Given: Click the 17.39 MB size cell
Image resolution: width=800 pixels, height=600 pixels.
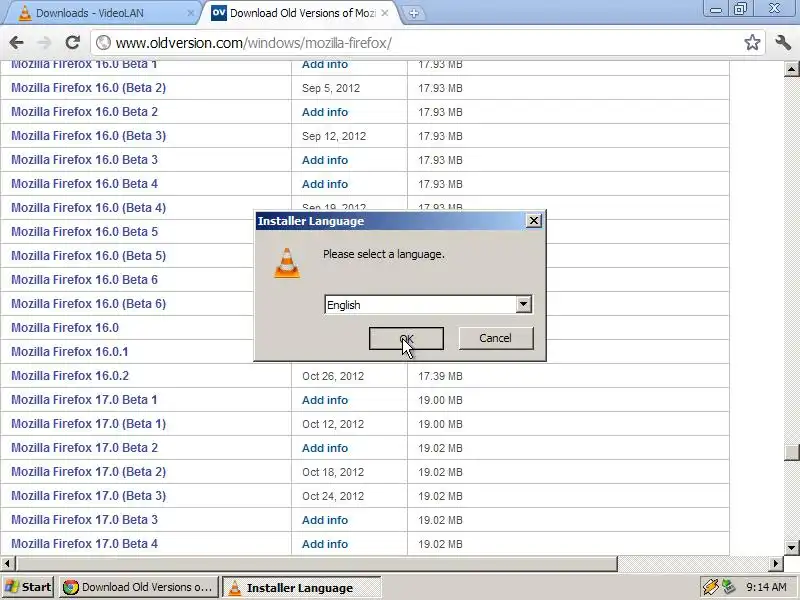Looking at the screenshot, I should coord(440,376).
